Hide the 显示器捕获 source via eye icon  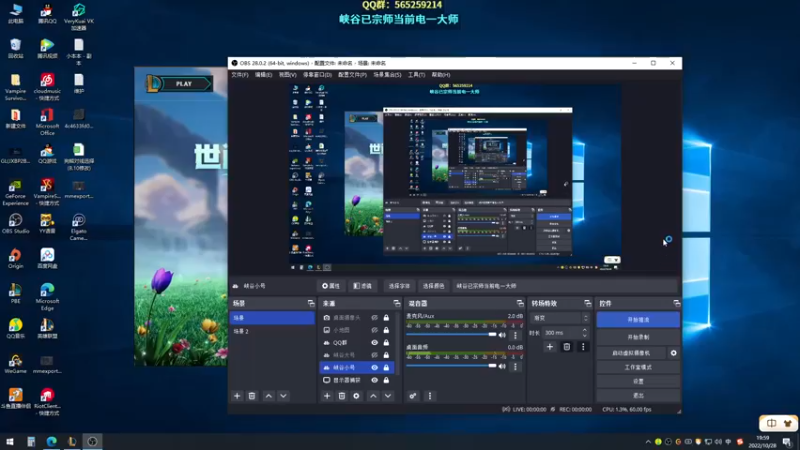[374, 380]
